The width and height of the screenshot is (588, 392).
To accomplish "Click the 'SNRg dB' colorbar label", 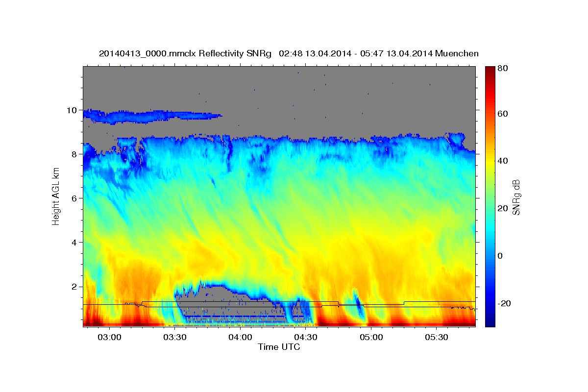I will pos(516,197).
